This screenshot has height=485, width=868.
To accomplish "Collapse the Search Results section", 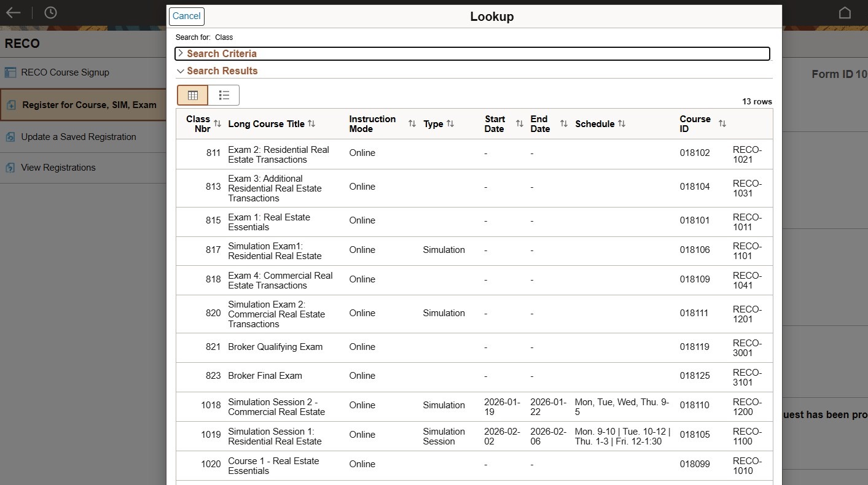I will (221, 71).
